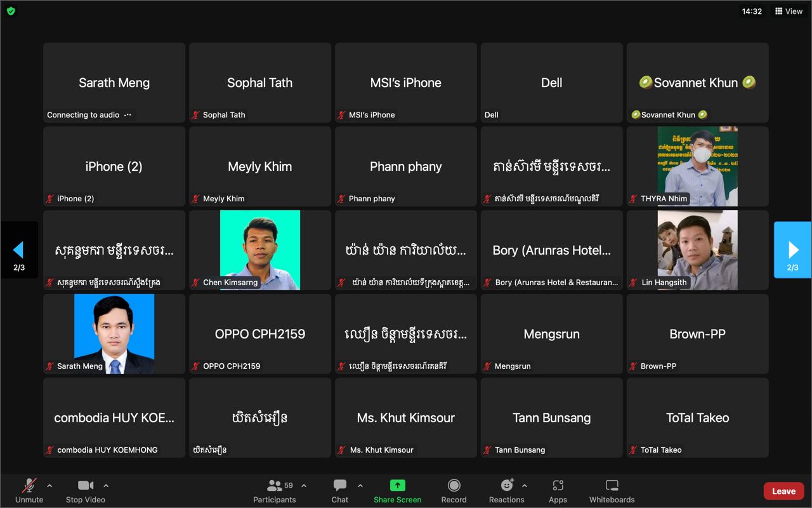Open the Reactions menu
This screenshot has width=812, height=508.
coord(506,491)
